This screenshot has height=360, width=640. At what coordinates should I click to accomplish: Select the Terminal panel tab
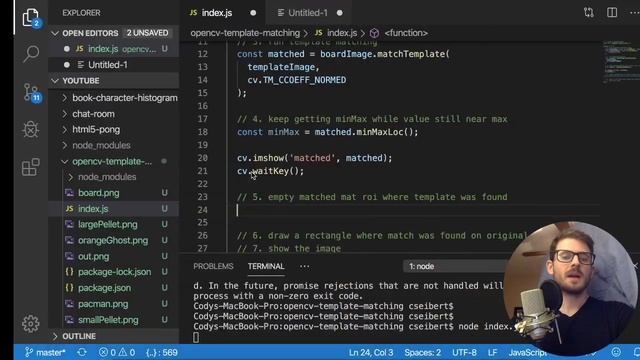266,267
